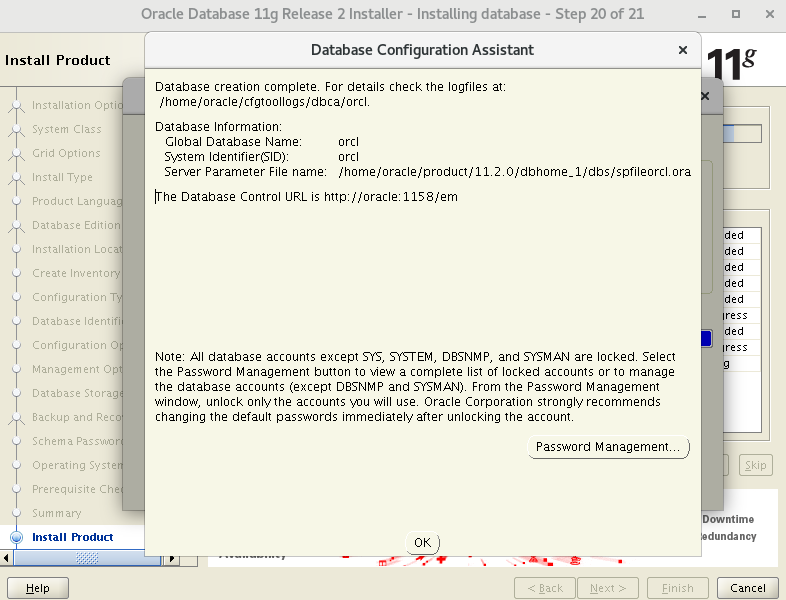This screenshot has width=786, height=600.
Task: Click Install Product step bullet icon
Action: tap(17, 537)
